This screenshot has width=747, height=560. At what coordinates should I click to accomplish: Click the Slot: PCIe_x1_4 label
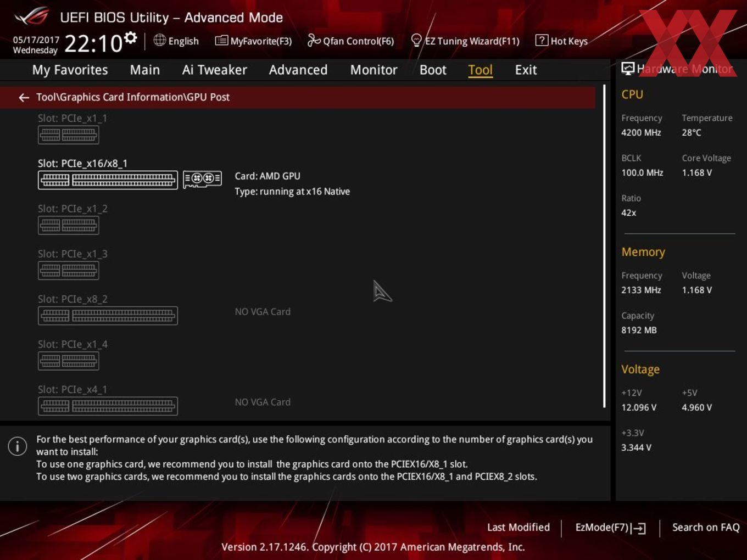point(73,344)
